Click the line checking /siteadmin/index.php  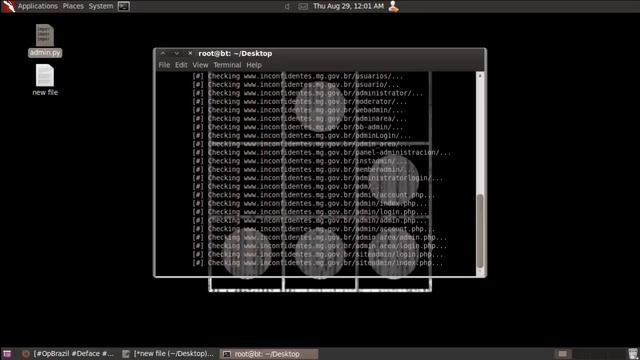(x=318, y=263)
